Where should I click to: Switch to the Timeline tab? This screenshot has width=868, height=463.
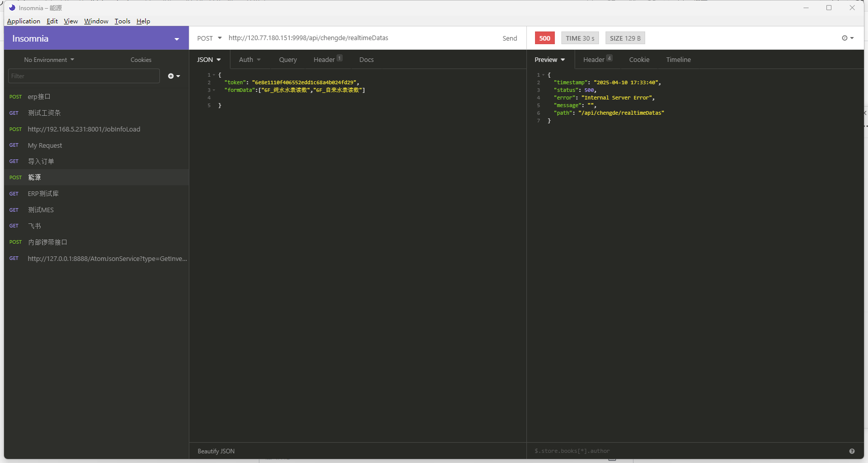tap(678, 60)
